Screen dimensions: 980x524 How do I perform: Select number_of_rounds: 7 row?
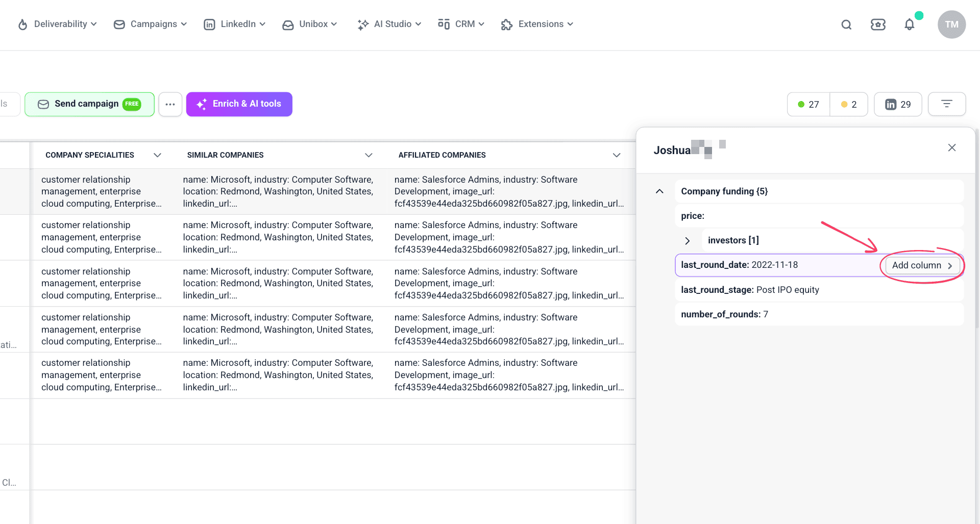pos(819,314)
